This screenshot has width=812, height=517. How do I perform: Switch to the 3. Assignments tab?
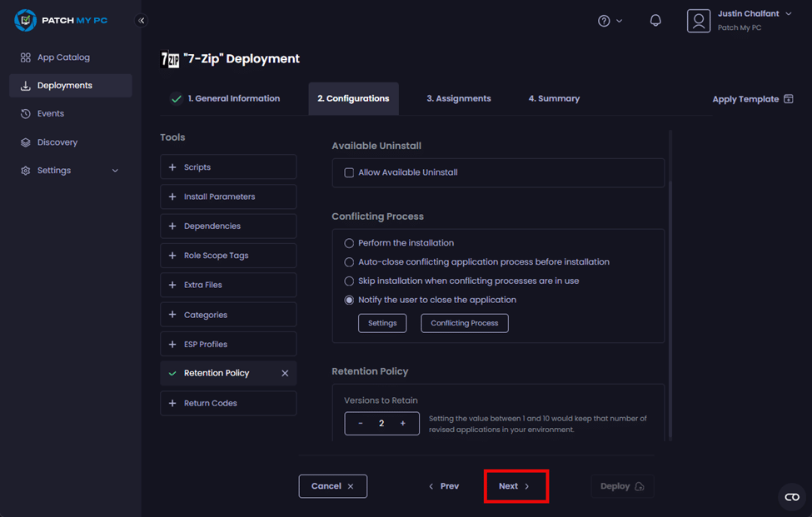(x=458, y=98)
